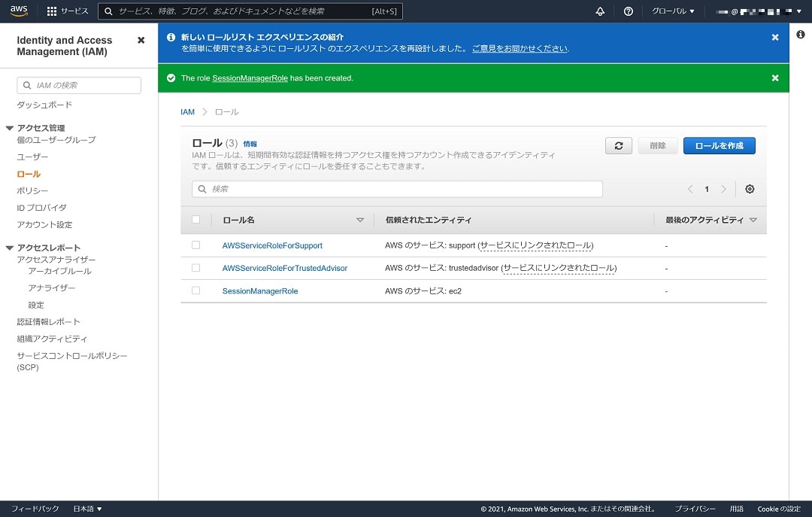812x517 pixels.
Task: Open アナライザー in the sidebar
Action: 52,287
